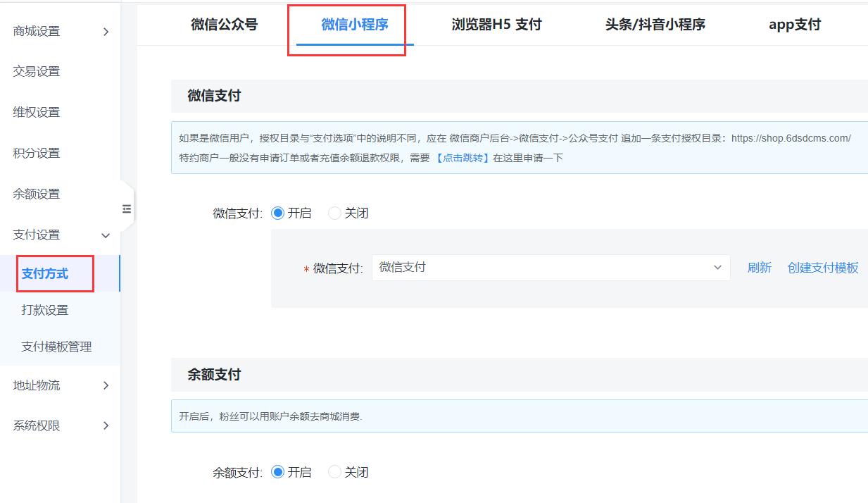Open the 微信支付 template dropdown
Screen dimensions: 868x503
tap(551, 268)
